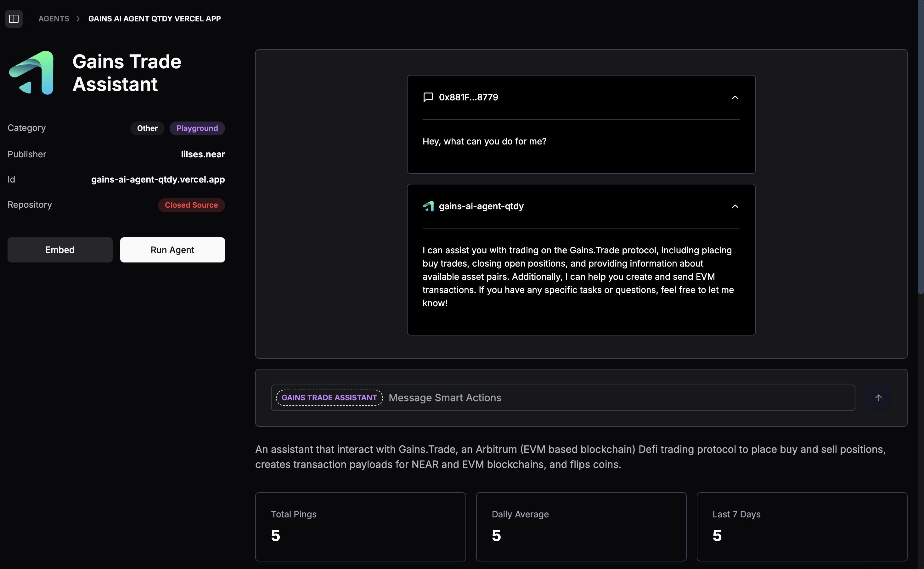924x569 pixels.
Task: Click the Total Pings stat card
Action: pos(360,526)
